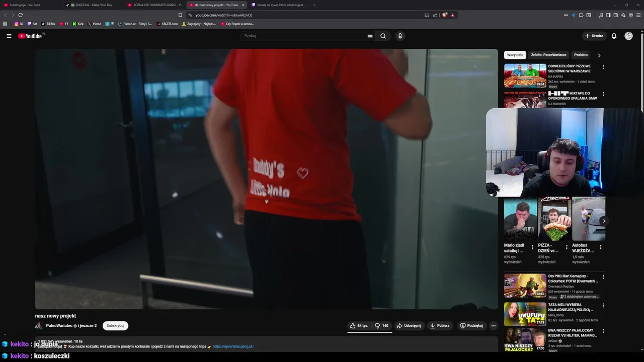
Task: Open a new browser tab with plus
Action: pyautogui.click(x=314, y=5)
